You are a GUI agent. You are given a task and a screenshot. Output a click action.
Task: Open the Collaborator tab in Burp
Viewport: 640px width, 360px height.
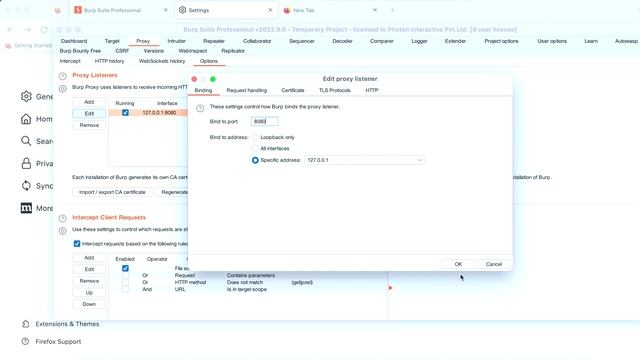tap(257, 41)
